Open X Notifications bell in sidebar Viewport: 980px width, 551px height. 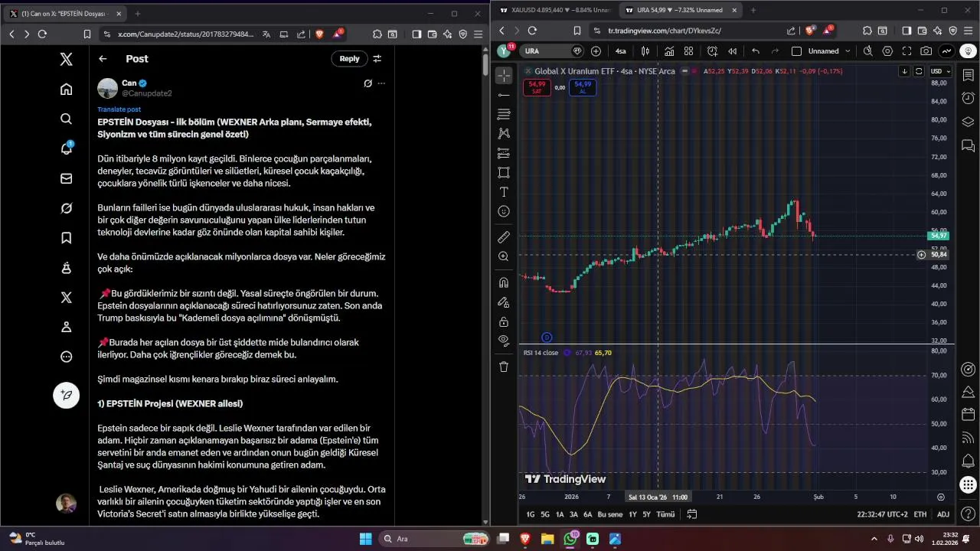(x=67, y=148)
